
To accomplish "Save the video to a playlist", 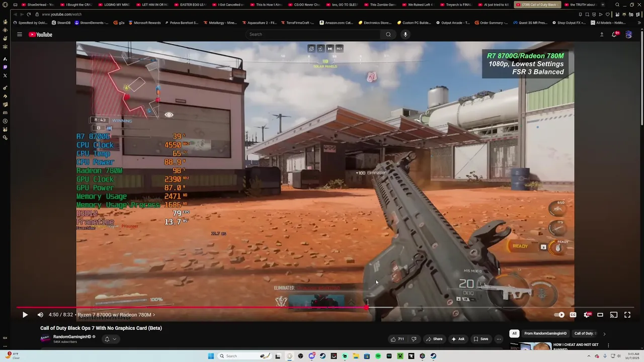I will click(x=480, y=339).
